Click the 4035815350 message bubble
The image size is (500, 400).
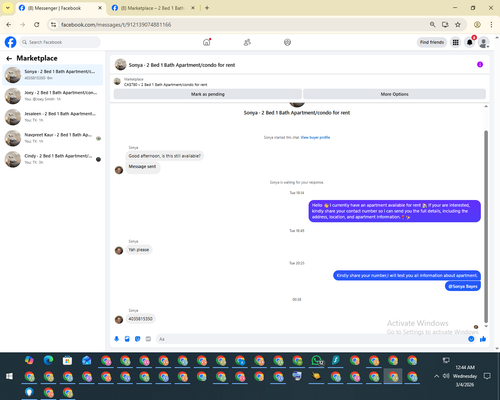[x=141, y=319]
